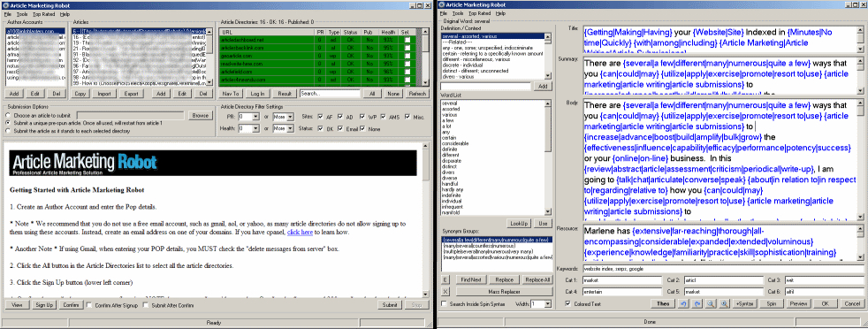Click Sign Up button in main window
Viewport: 868px width, 329px height.
(44, 305)
